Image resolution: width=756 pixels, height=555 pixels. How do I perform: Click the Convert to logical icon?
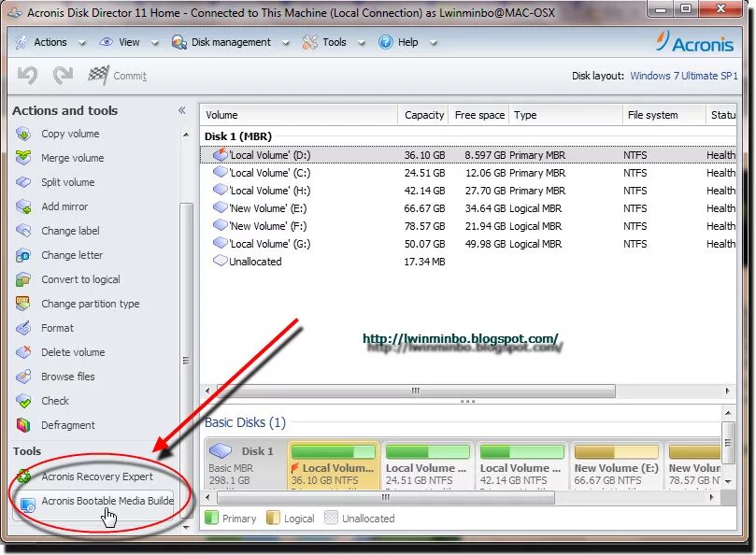[x=23, y=279]
